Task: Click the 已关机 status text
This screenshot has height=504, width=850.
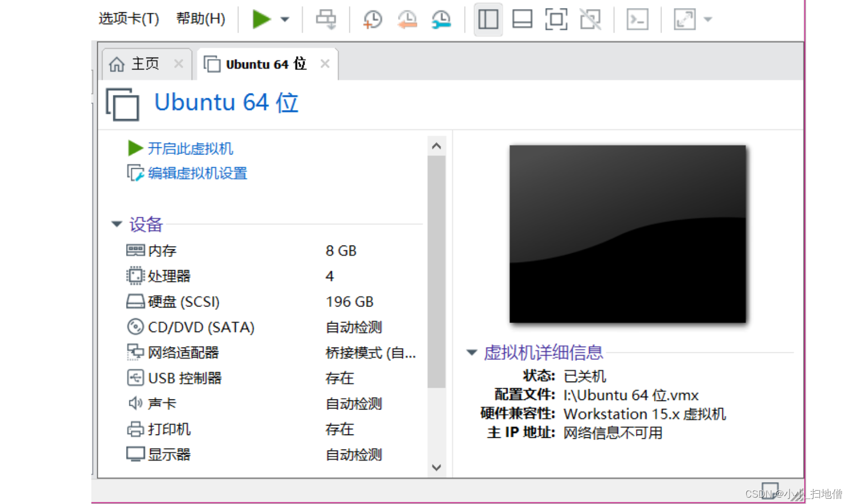Action: click(585, 376)
